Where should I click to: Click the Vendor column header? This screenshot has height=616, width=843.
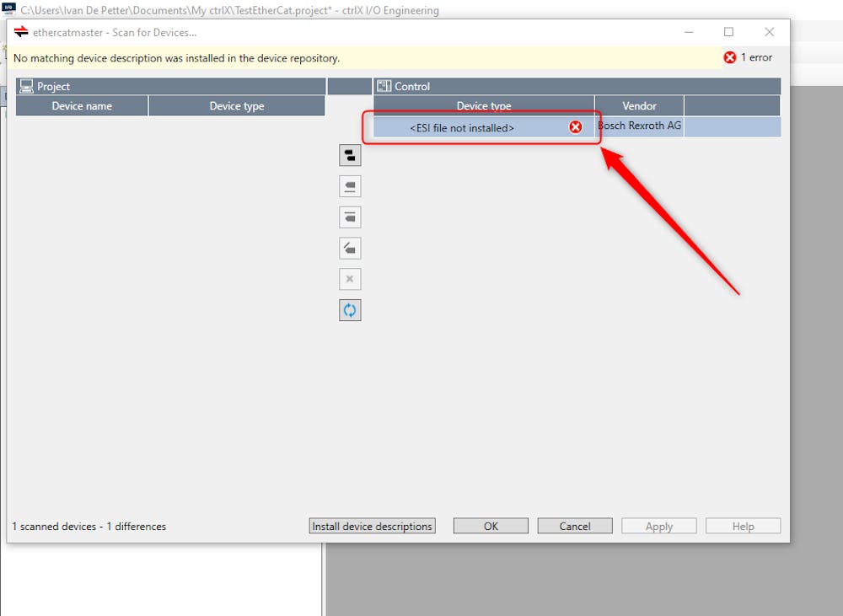click(x=639, y=105)
